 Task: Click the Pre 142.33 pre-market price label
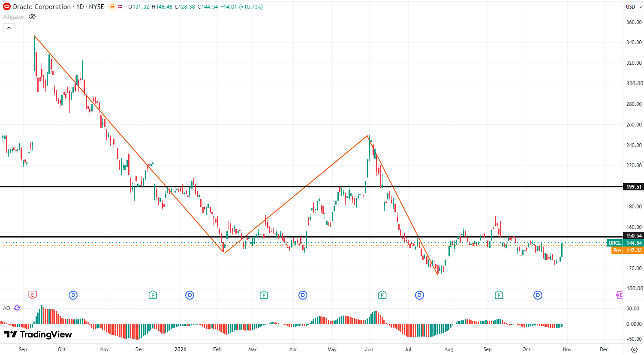pyautogui.click(x=627, y=250)
